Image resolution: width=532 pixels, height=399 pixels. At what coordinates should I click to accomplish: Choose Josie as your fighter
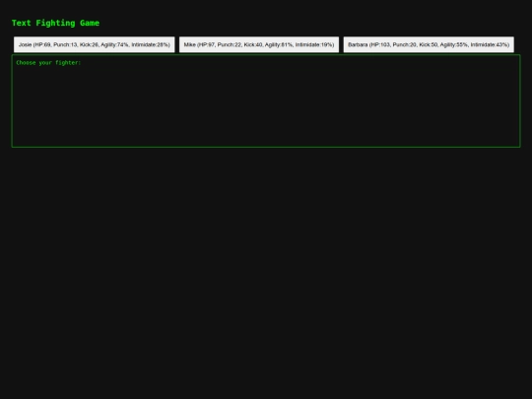coord(94,44)
